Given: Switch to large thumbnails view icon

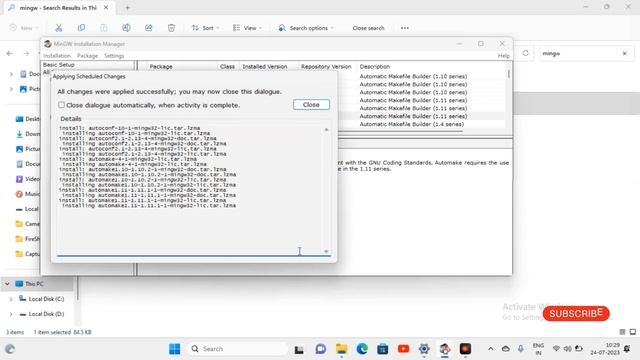Looking at the screenshot, I should click(x=633, y=332).
